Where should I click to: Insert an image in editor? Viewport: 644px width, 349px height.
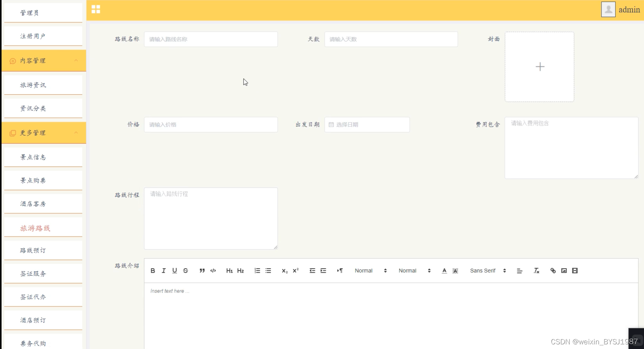(x=564, y=271)
